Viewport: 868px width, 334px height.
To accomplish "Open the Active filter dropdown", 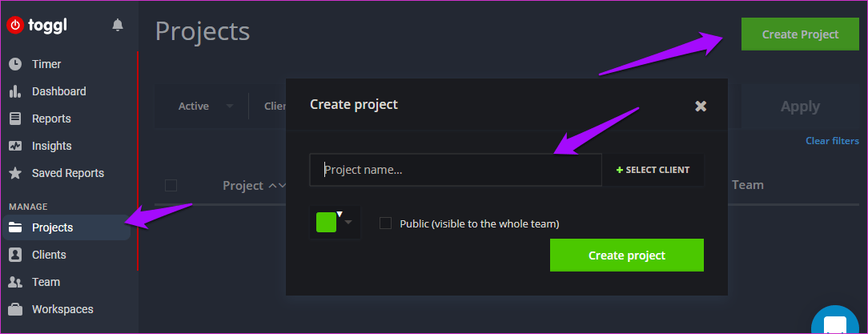I will point(205,107).
